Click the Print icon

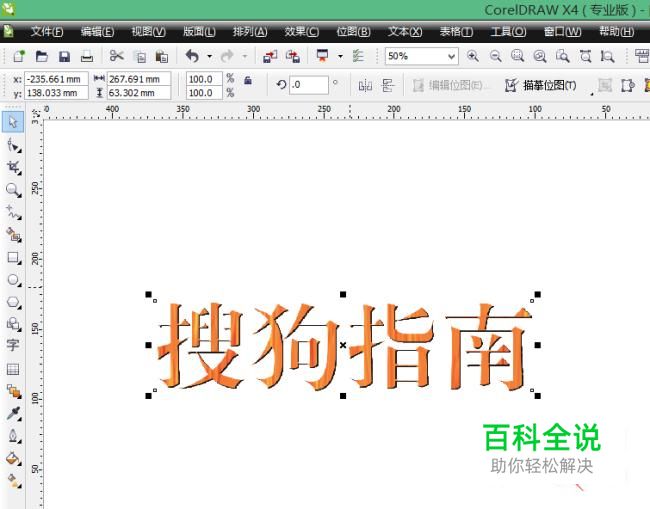click(87, 56)
